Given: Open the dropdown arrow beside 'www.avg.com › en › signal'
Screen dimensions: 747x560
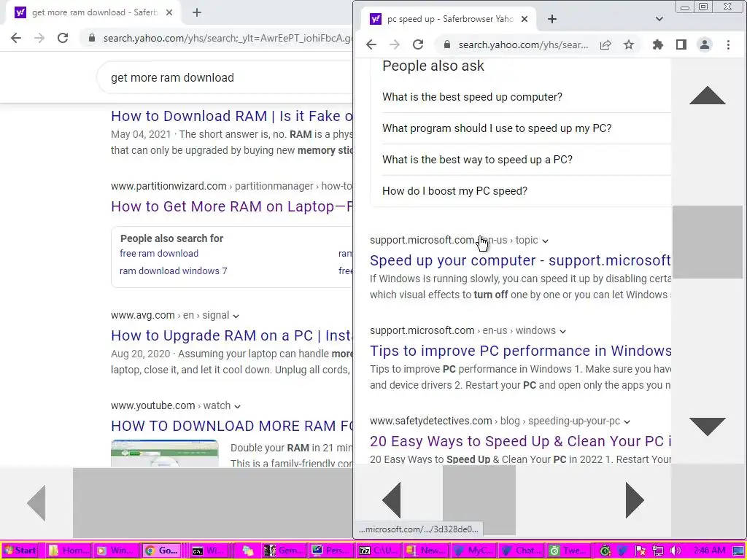Looking at the screenshot, I should tap(236, 316).
